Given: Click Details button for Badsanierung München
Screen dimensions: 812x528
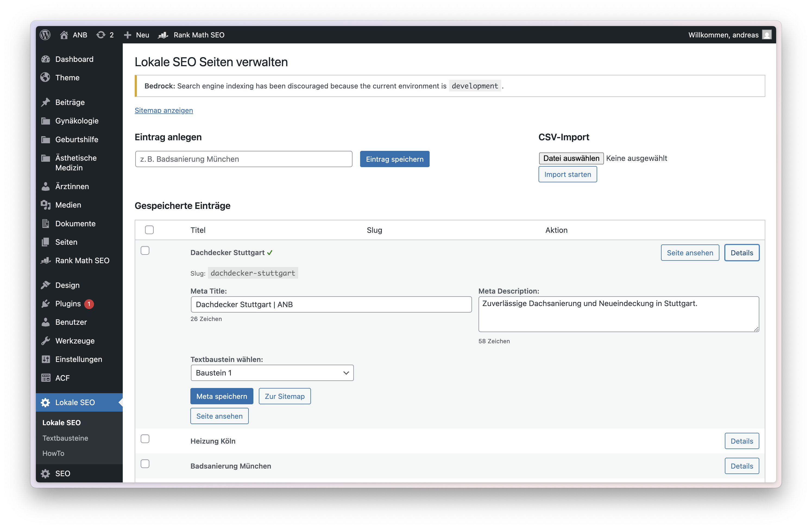Looking at the screenshot, I should (742, 466).
